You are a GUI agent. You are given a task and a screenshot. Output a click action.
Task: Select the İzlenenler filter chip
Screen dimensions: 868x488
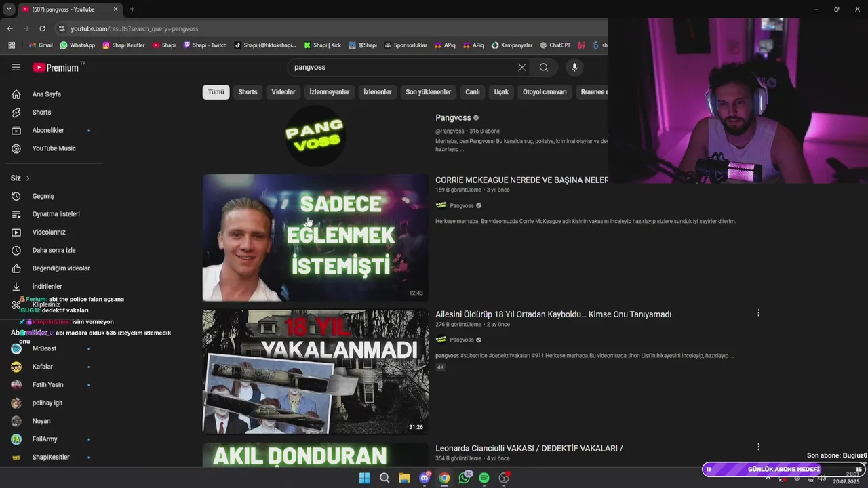coord(378,92)
